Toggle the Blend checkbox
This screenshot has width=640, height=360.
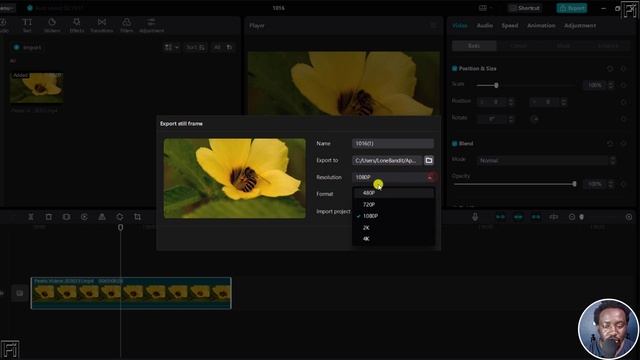[x=454, y=144]
